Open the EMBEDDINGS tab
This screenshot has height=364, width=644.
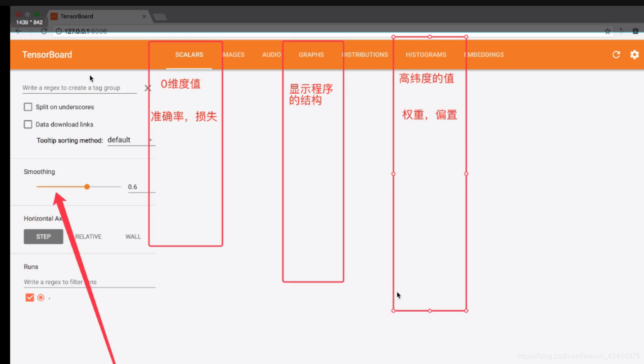pos(484,55)
